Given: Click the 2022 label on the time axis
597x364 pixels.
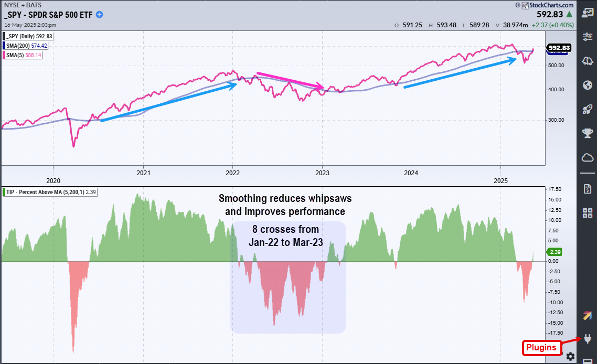Looking at the screenshot, I should 232,173.
